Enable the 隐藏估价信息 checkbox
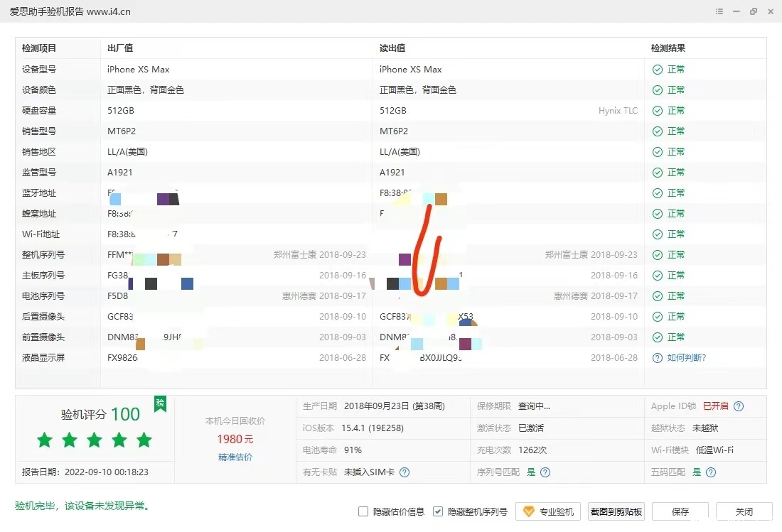 pyautogui.click(x=363, y=511)
